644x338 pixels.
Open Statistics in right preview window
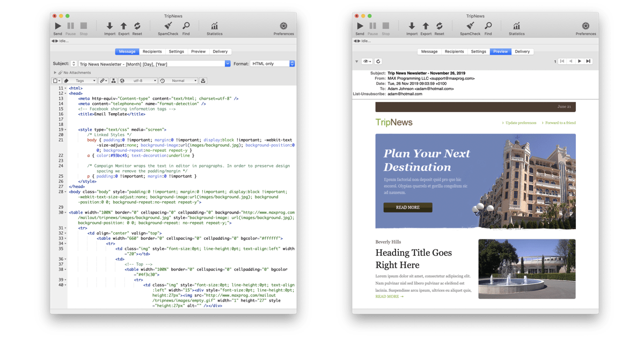coord(516,26)
